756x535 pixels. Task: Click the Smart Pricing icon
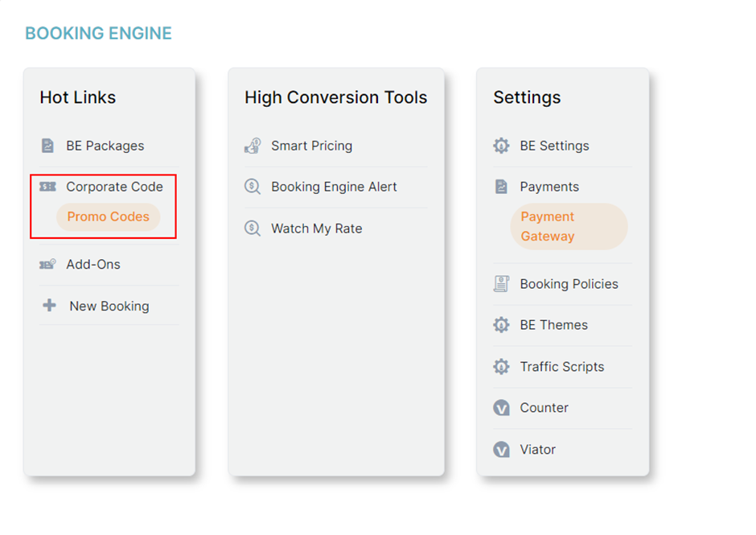[x=253, y=146]
